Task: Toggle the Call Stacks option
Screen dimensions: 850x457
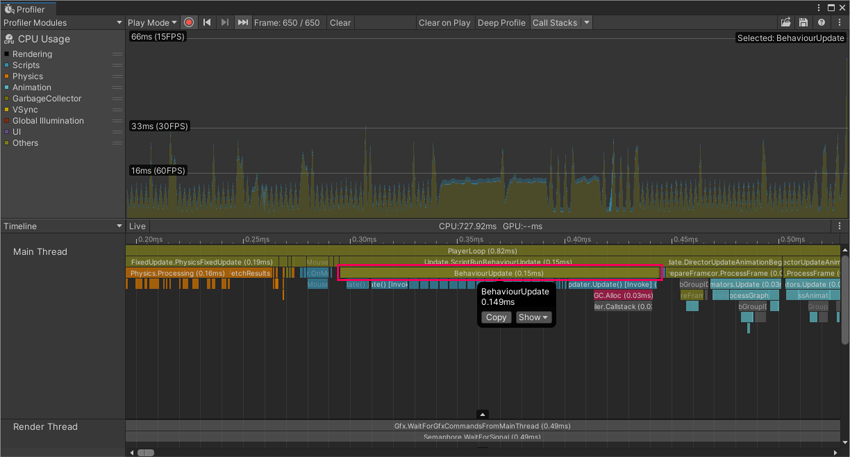Action: coord(554,22)
